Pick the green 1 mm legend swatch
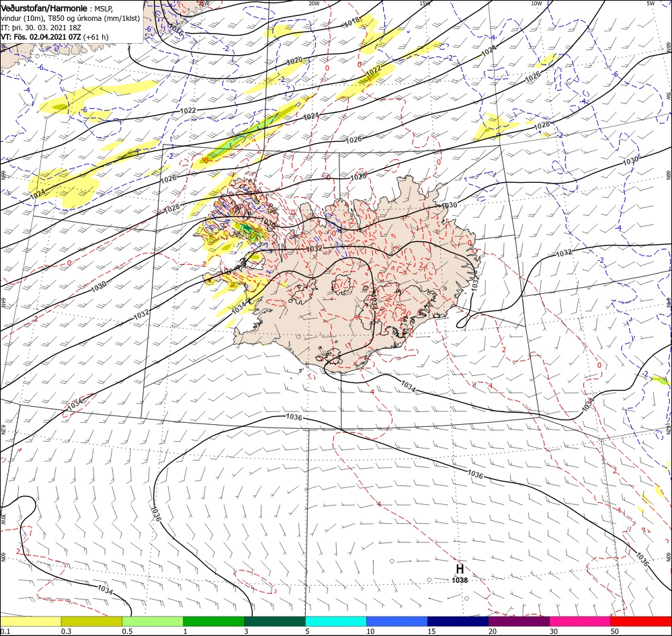This screenshot has width=672, height=636. [x=214, y=621]
